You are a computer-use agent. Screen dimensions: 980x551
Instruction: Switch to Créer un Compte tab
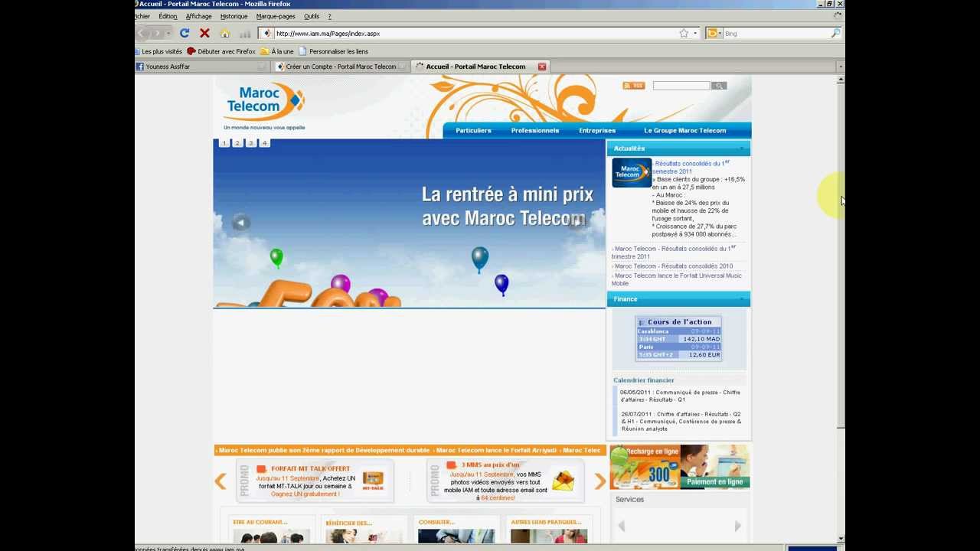pos(341,67)
